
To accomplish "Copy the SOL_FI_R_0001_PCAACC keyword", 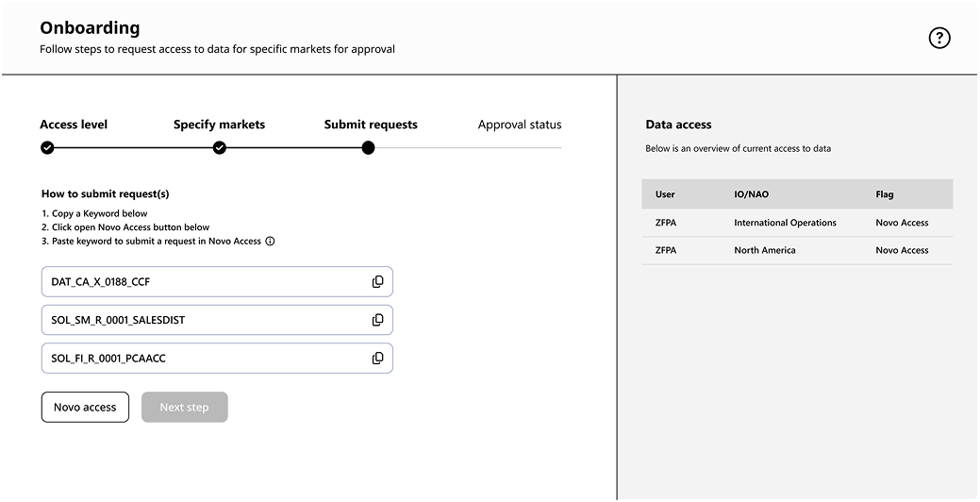I will (377, 359).
